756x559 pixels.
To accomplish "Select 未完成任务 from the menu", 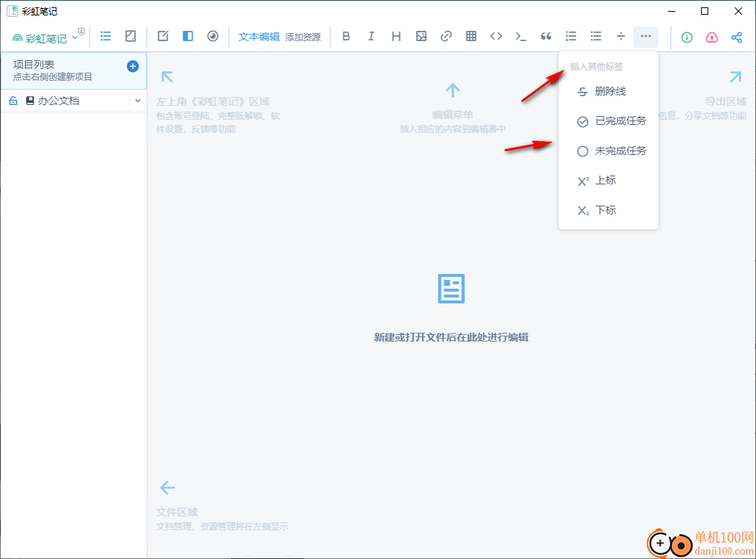I will [608, 151].
